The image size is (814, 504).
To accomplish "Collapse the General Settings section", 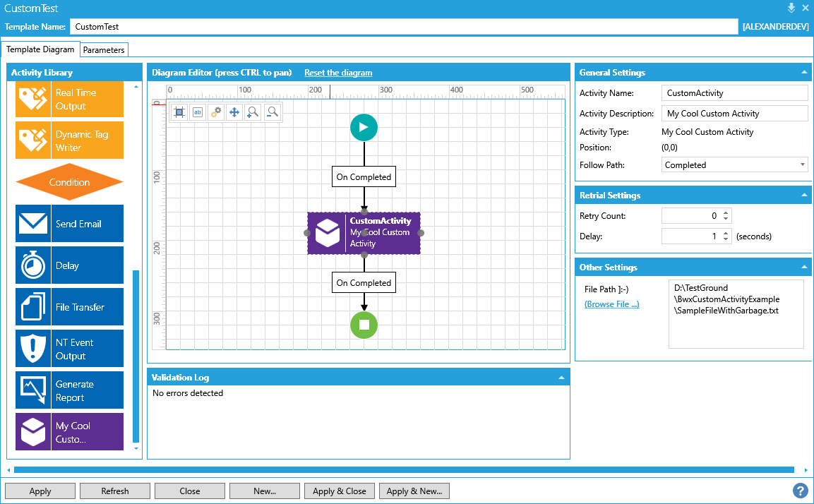I will coord(804,73).
